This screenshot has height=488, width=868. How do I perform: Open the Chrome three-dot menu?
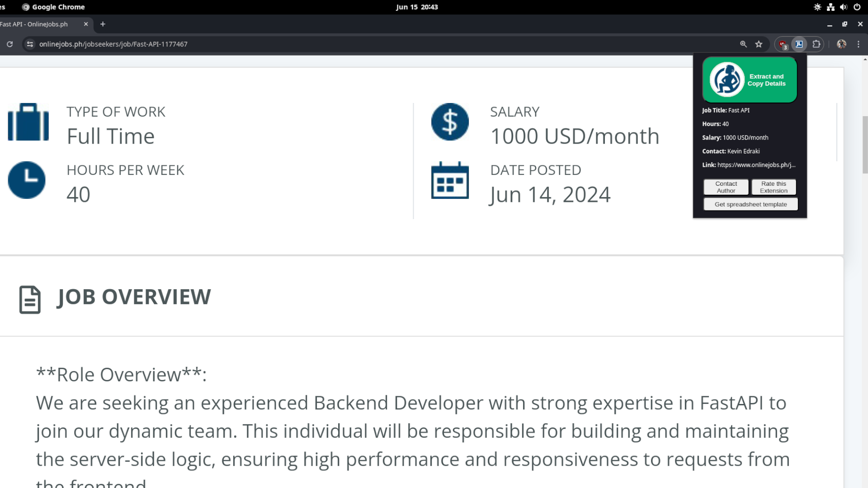[859, 44]
